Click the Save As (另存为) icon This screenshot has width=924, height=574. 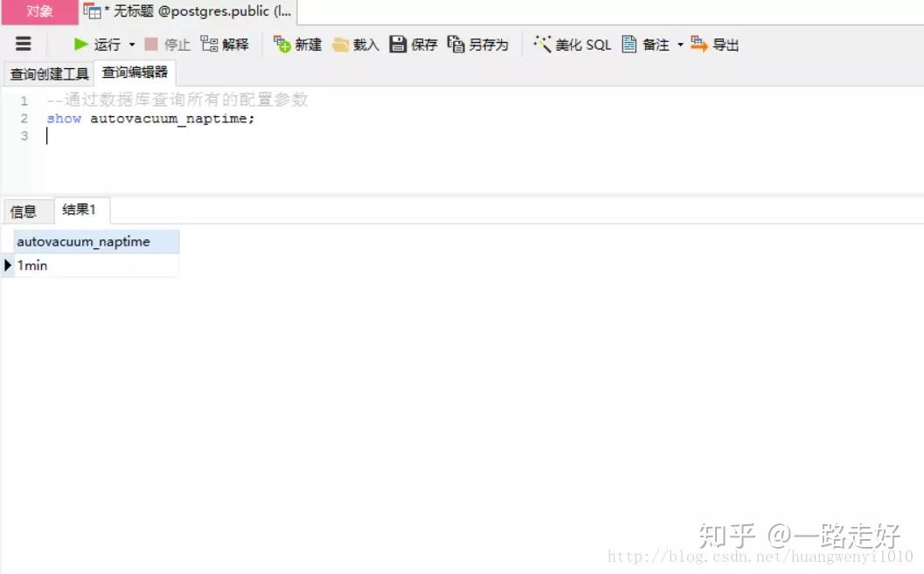pos(455,45)
